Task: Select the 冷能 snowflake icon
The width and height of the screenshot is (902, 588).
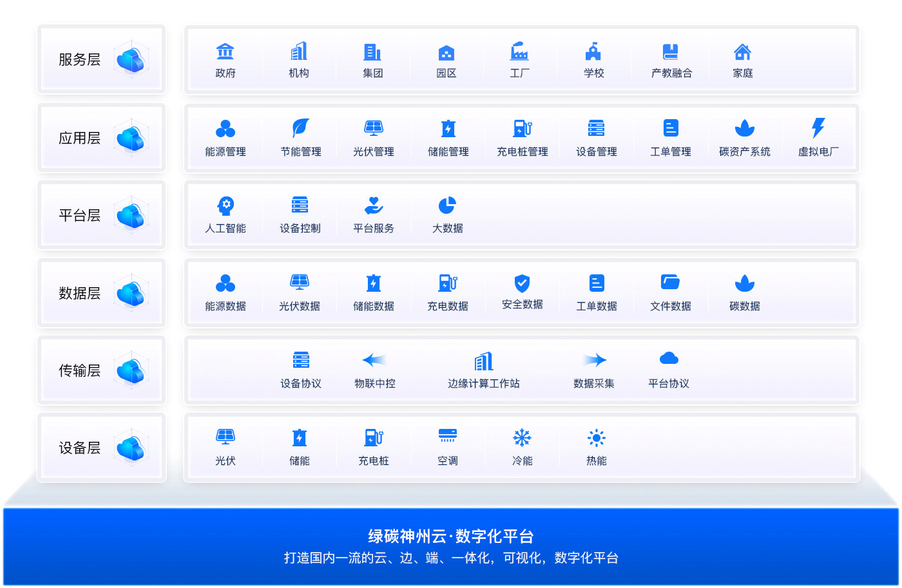Action: 522,438
